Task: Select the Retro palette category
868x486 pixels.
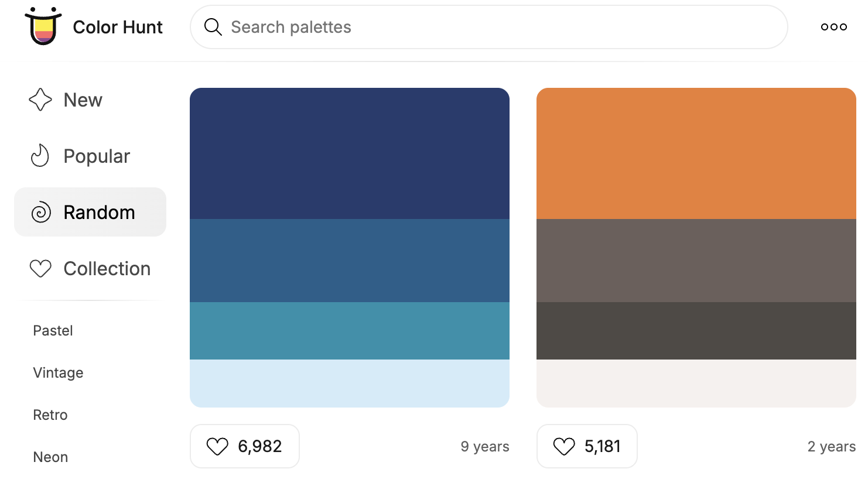Action: [50, 415]
